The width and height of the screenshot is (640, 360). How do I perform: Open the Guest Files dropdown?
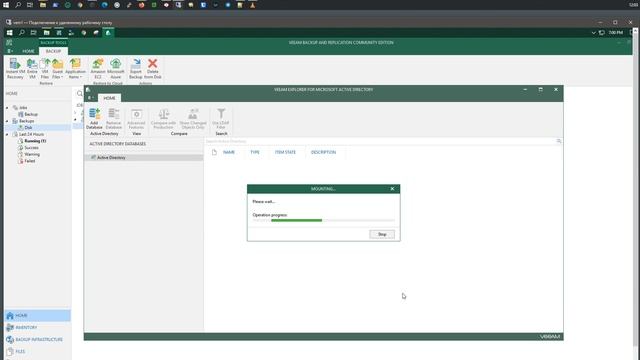pyautogui.click(x=58, y=69)
